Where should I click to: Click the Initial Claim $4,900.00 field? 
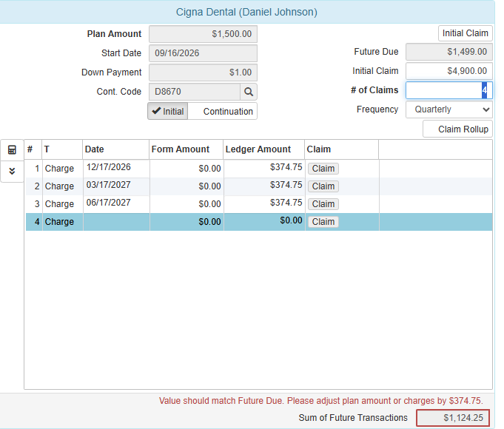pos(449,71)
